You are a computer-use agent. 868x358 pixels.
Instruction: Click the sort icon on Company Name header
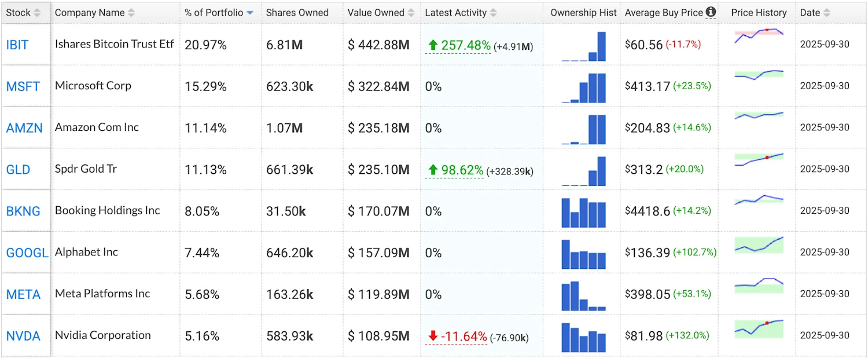pos(133,12)
